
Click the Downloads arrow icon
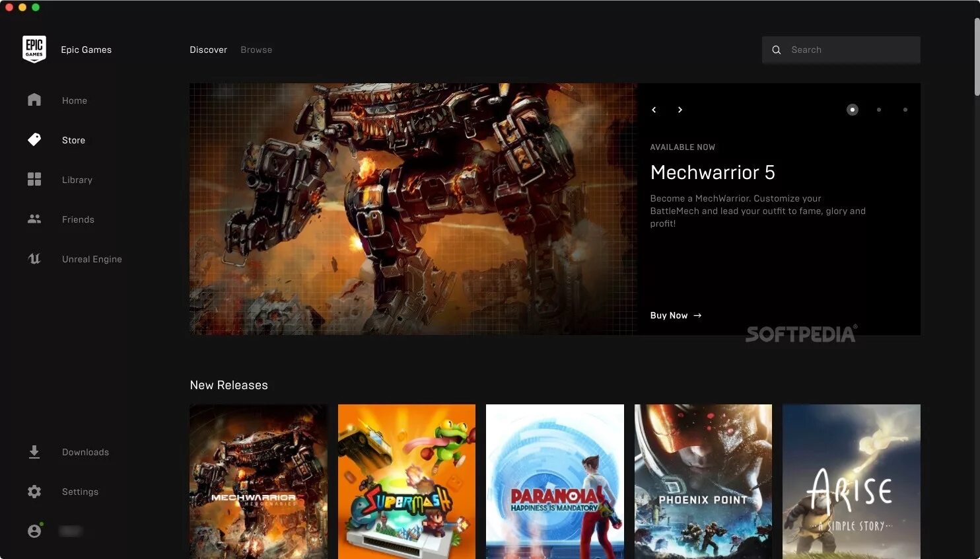point(34,452)
